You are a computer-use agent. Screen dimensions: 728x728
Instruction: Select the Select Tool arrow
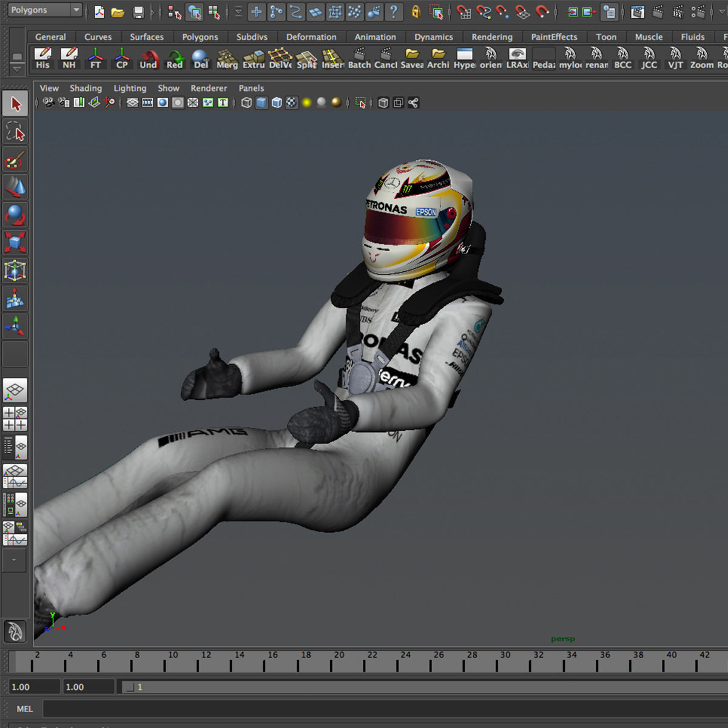tap(15, 103)
